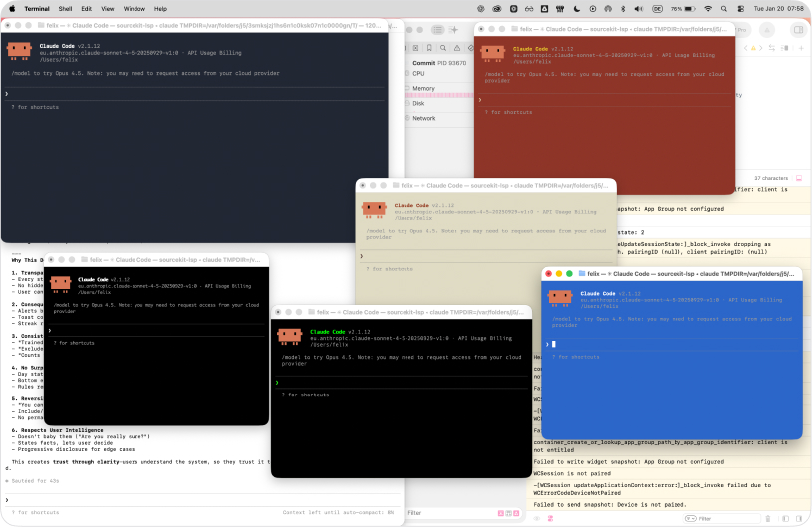Click the prompt cursor in blue terminal
The height and width of the screenshot is (527, 812).
tap(554, 344)
